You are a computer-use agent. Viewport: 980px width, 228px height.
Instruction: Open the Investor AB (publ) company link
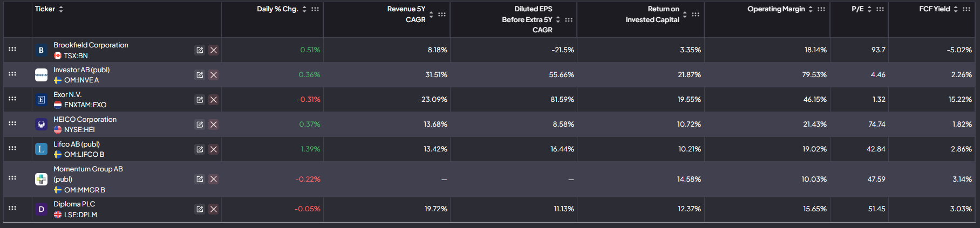click(81, 70)
